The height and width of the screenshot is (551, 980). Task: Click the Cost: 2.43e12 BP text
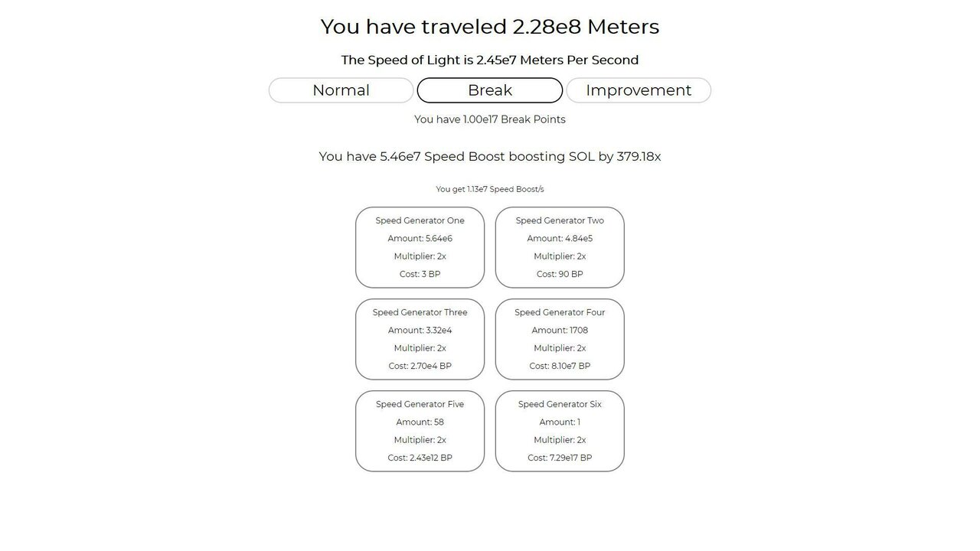[x=420, y=458]
